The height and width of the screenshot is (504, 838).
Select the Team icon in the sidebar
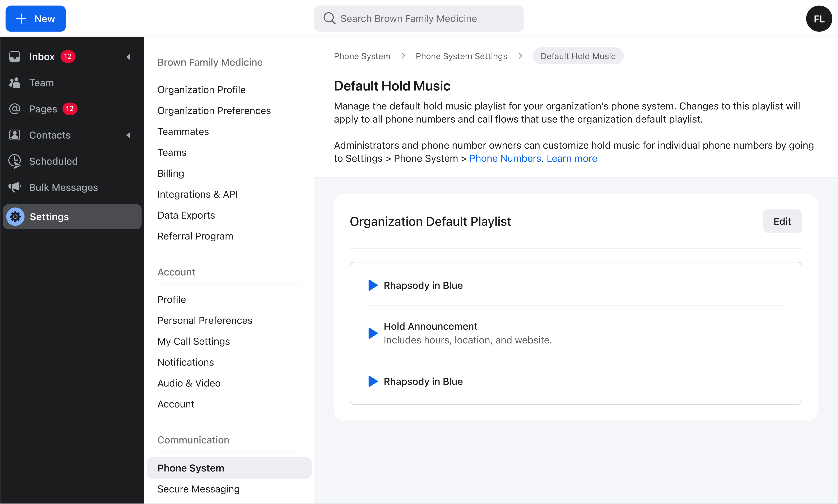15,82
